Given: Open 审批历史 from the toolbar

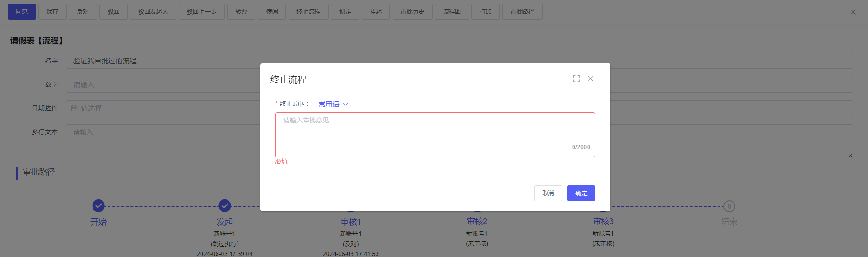Looking at the screenshot, I should pos(412,11).
